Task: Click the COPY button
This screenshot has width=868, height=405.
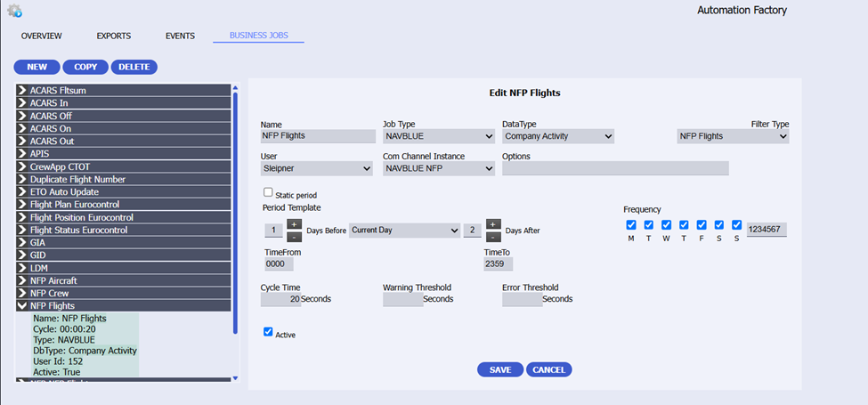Action: tap(85, 67)
